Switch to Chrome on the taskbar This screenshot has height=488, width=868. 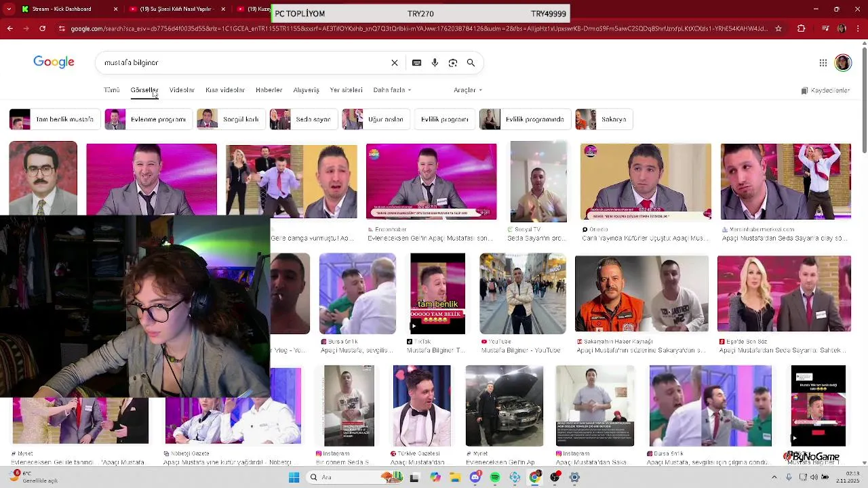(x=535, y=477)
